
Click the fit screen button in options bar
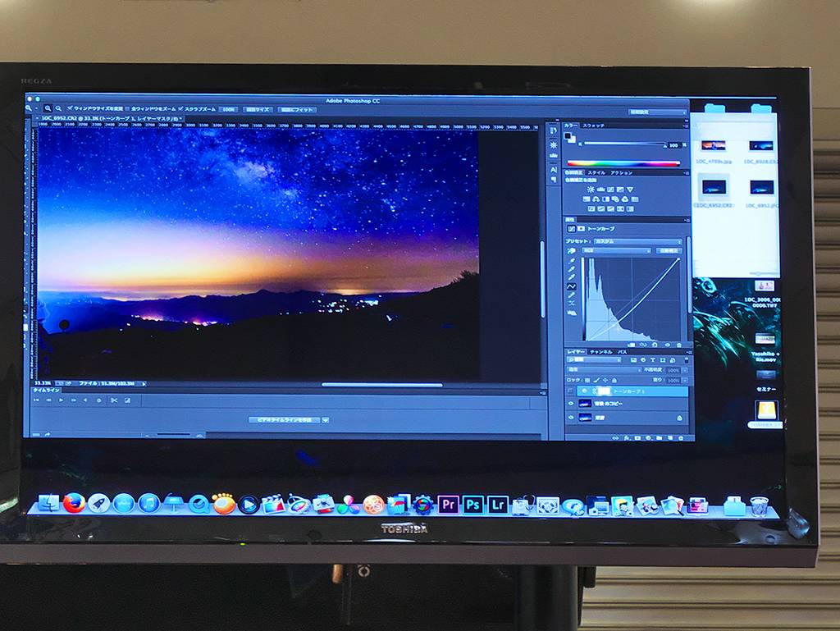pyautogui.click(x=297, y=109)
